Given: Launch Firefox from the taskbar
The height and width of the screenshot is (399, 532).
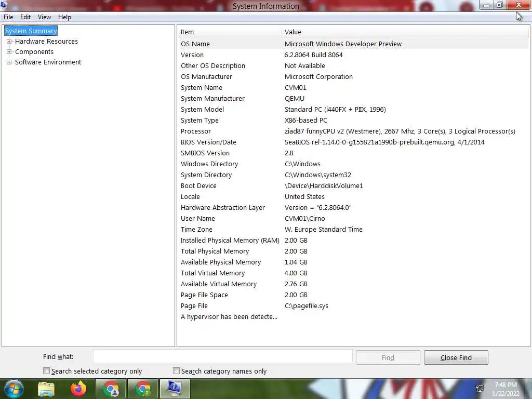Looking at the screenshot, I should (x=78, y=389).
